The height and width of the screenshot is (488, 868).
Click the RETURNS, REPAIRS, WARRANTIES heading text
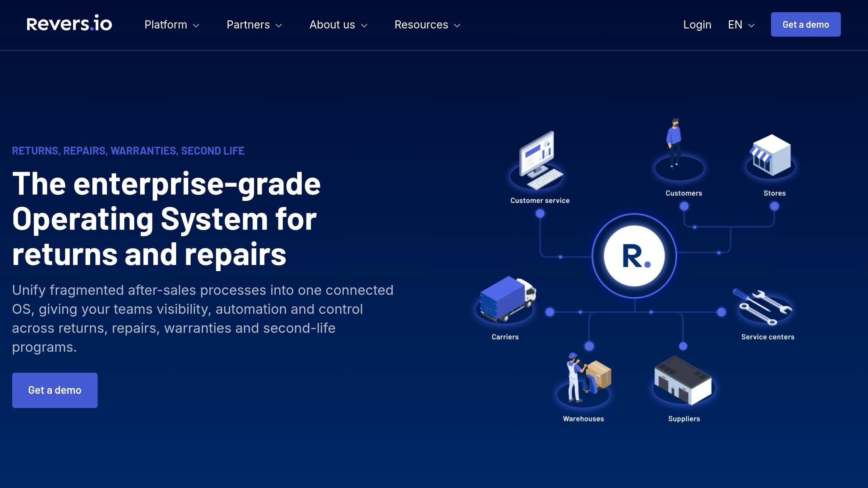(x=128, y=150)
